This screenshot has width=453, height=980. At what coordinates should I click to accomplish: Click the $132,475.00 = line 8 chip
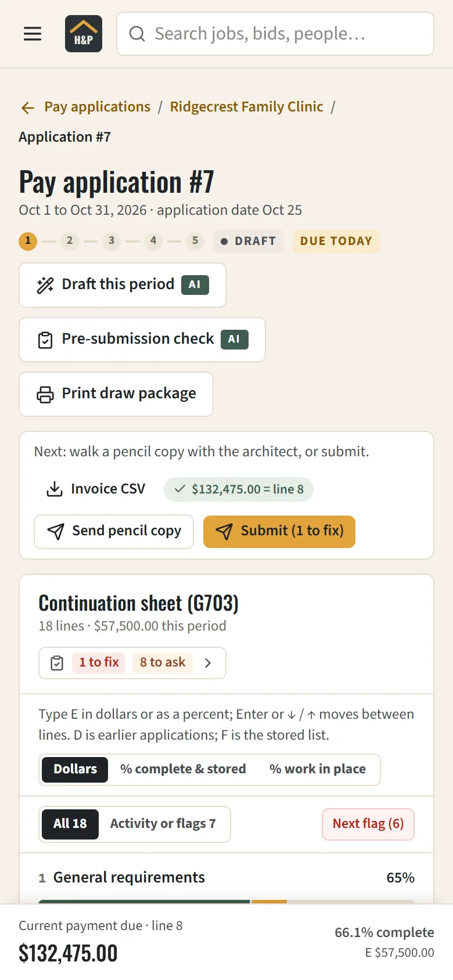tap(238, 489)
